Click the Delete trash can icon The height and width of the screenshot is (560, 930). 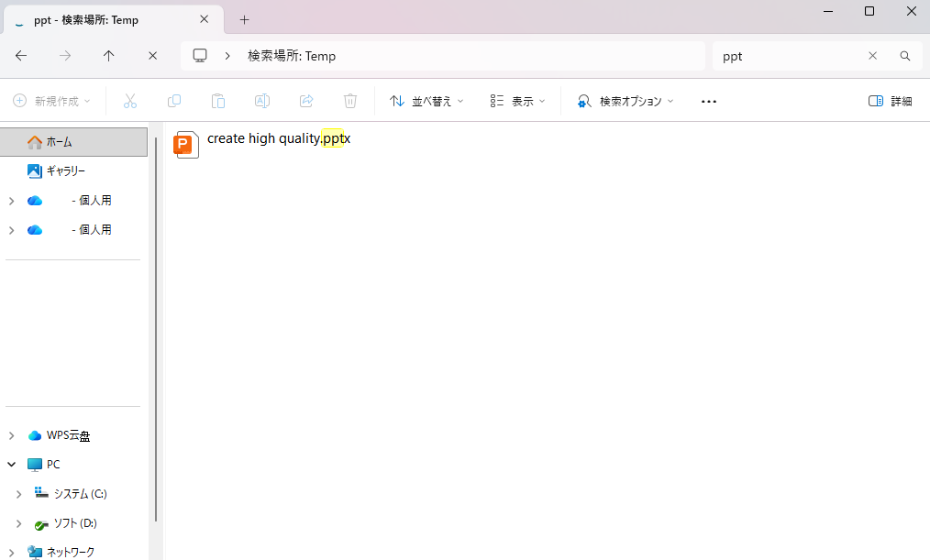tap(350, 101)
